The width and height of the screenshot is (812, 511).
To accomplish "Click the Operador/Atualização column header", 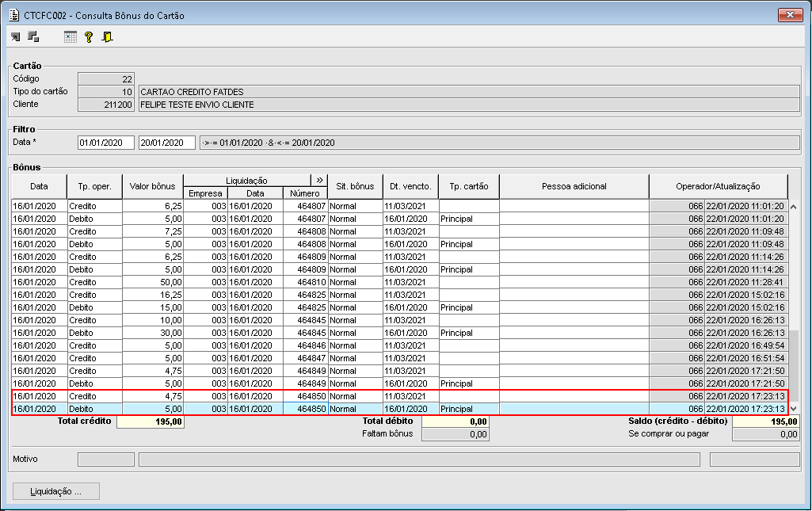I will (x=719, y=186).
